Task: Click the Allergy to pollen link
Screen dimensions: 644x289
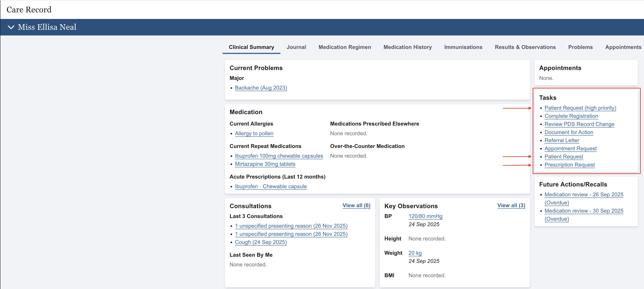Action: click(x=254, y=133)
